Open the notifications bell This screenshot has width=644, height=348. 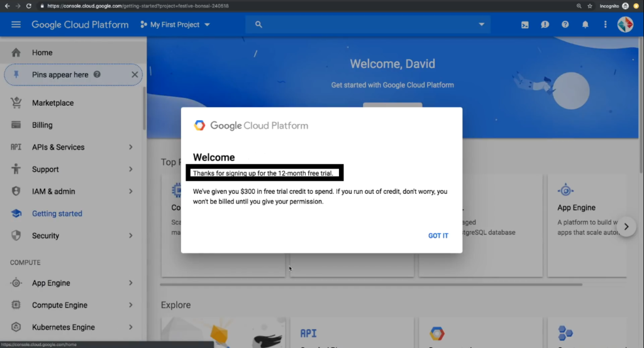coord(586,25)
